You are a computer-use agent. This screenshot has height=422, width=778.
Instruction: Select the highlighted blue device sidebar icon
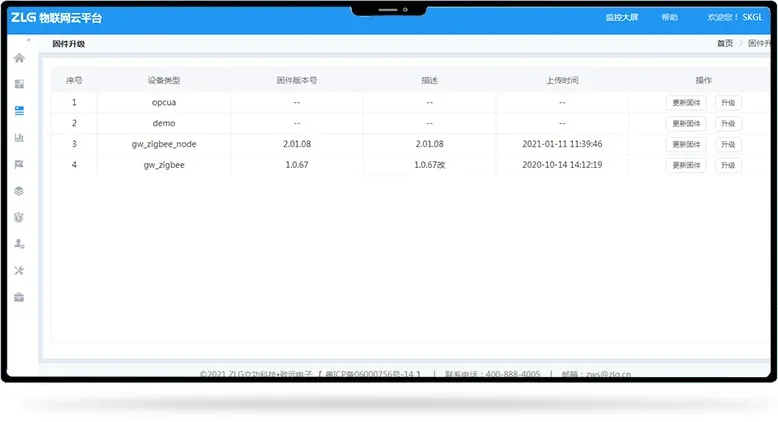coord(19,110)
